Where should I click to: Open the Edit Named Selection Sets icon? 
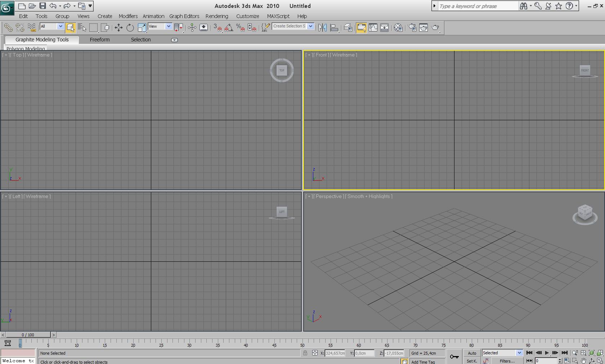pos(265,27)
